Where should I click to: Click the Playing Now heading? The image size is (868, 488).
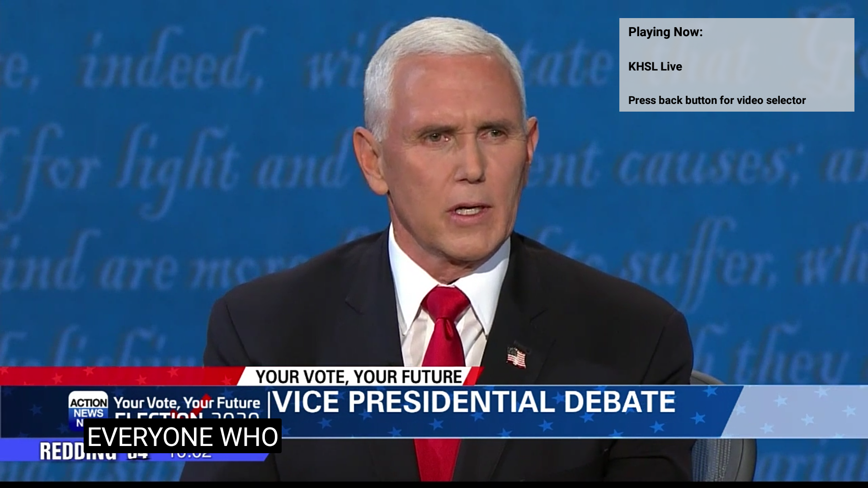[x=665, y=32]
